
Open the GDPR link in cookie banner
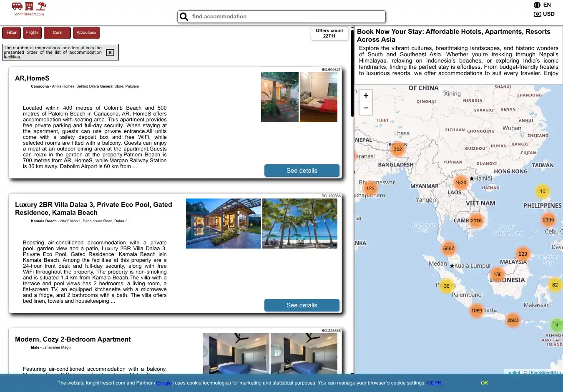[x=434, y=383]
